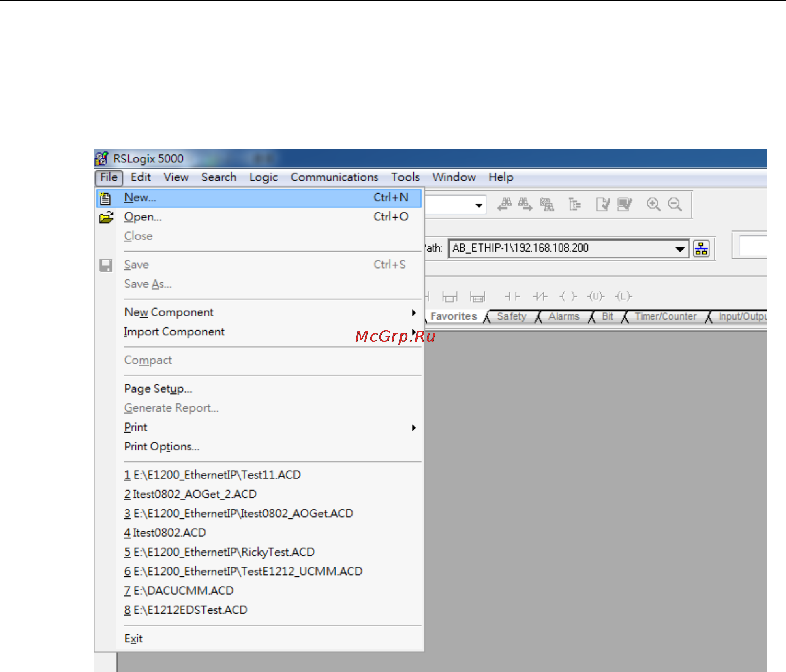Screen dimensions: 786x672
Task: Click the Save floppy disk icon
Action: (106, 265)
